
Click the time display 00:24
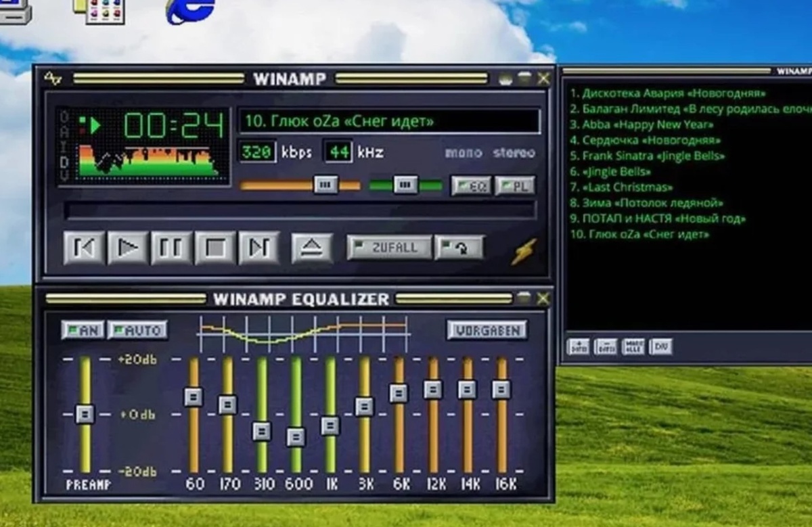click(x=174, y=127)
